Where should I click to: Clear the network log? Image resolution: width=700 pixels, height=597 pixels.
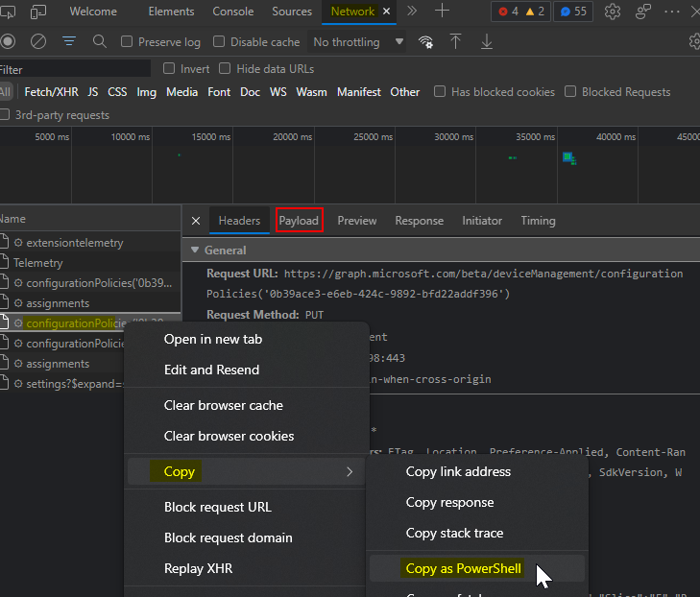click(38, 41)
